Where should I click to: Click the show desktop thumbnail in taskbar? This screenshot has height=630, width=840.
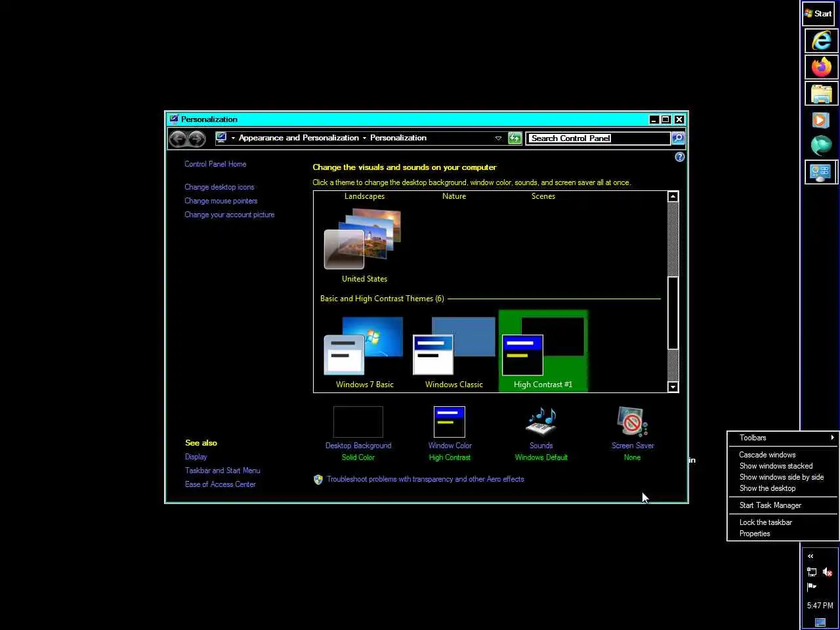tap(820, 622)
